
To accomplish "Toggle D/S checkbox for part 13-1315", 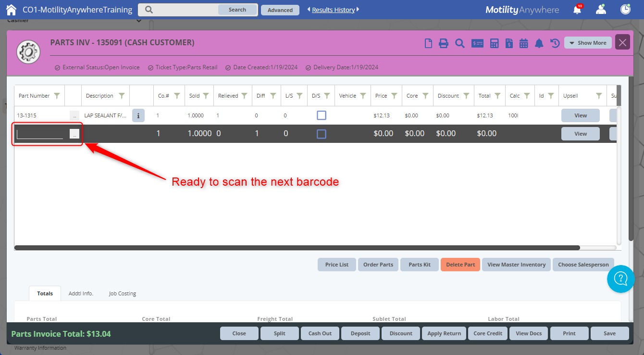I will 322,115.
